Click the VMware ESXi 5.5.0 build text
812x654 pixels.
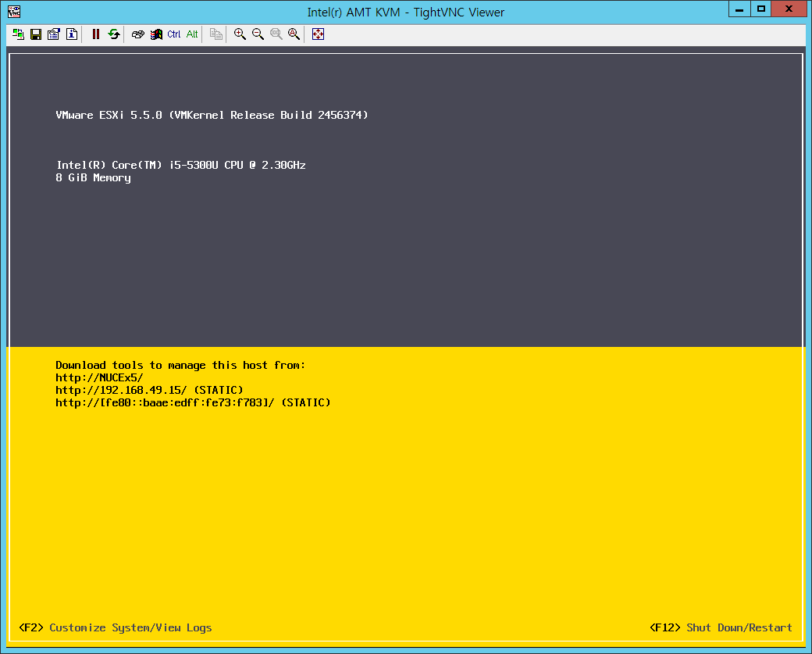click(212, 115)
